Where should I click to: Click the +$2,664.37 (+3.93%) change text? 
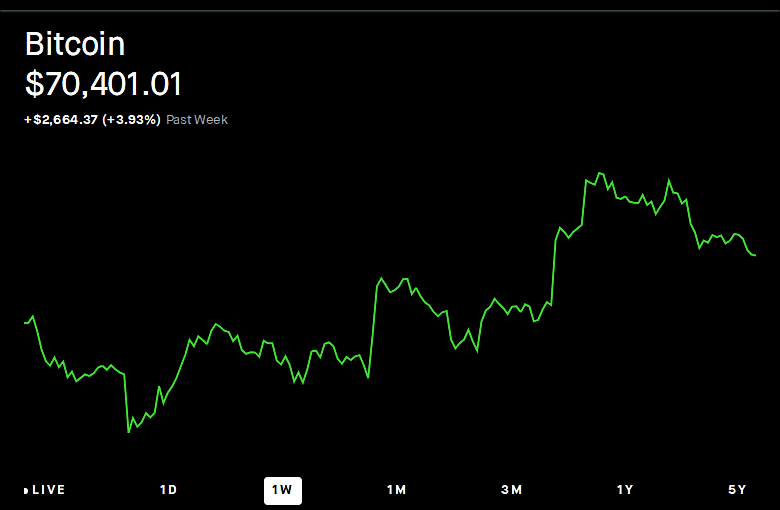(93, 120)
